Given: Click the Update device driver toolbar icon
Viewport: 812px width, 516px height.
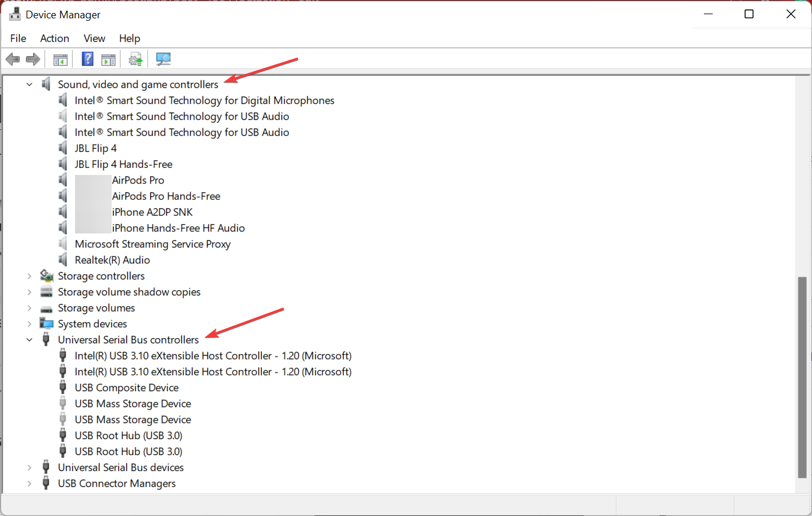Looking at the screenshot, I should click(x=136, y=59).
